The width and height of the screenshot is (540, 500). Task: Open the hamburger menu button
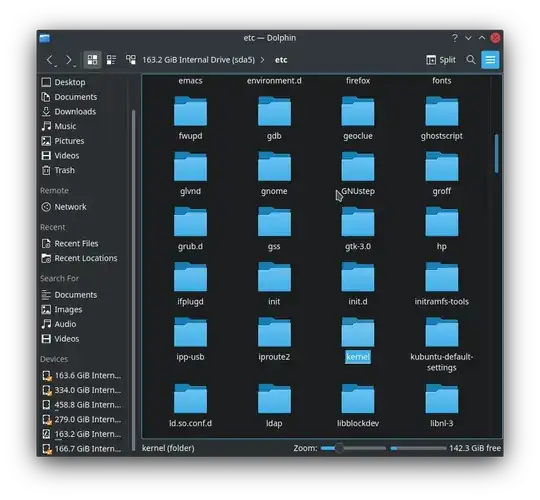(490, 60)
